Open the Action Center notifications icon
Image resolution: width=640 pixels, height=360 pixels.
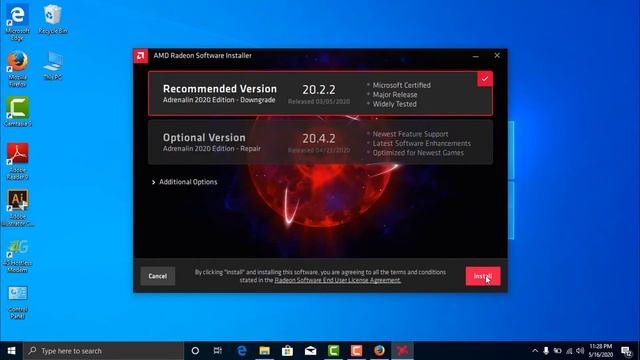[627, 351]
